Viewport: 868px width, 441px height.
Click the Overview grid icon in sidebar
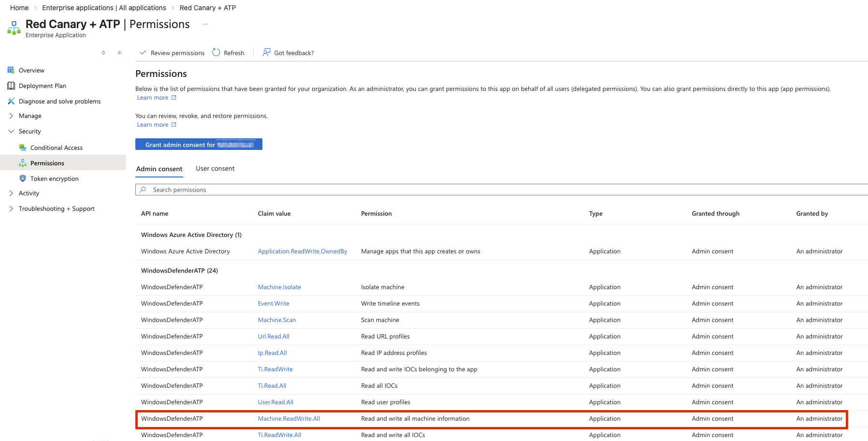(11, 70)
